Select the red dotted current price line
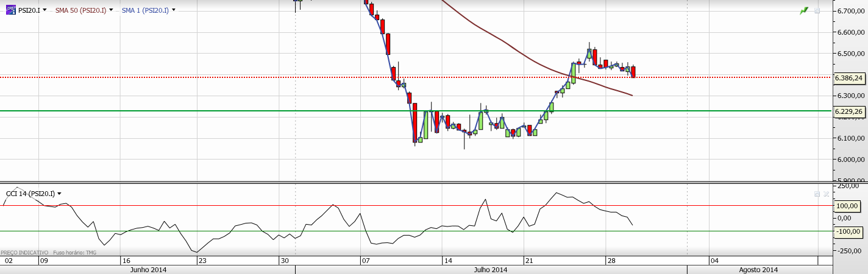The image size is (868, 274). tap(183, 77)
